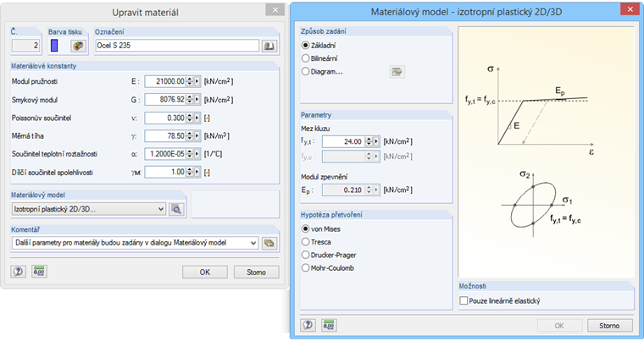Click the material model details magnifier icon
The height and width of the screenshot is (341, 644).
pyautogui.click(x=176, y=209)
